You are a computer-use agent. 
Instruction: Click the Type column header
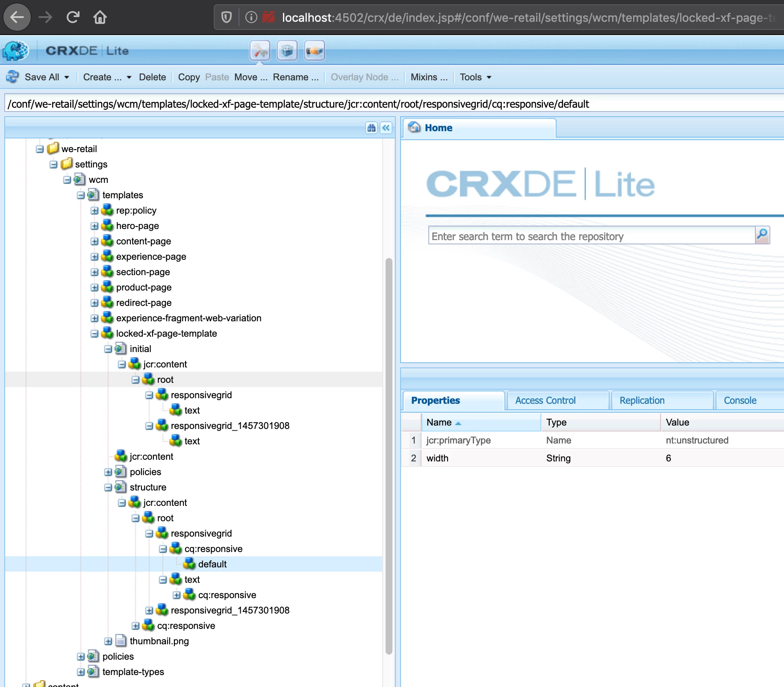pos(600,422)
